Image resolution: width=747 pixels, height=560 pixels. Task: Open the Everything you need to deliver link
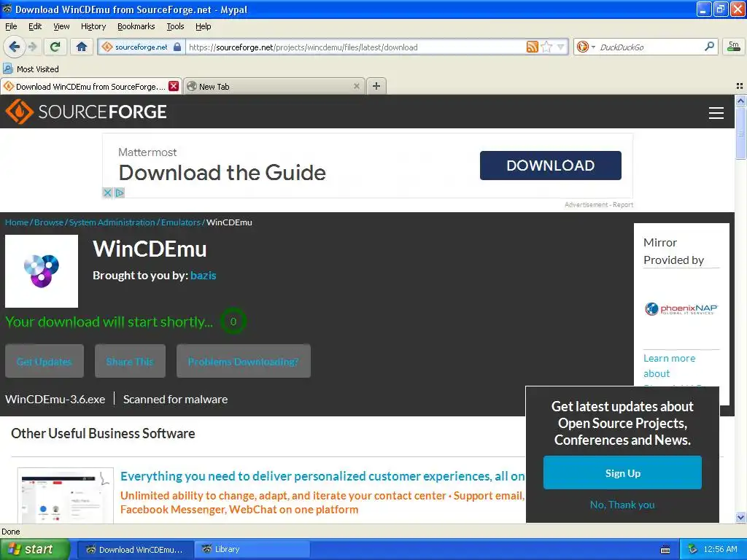[322, 476]
